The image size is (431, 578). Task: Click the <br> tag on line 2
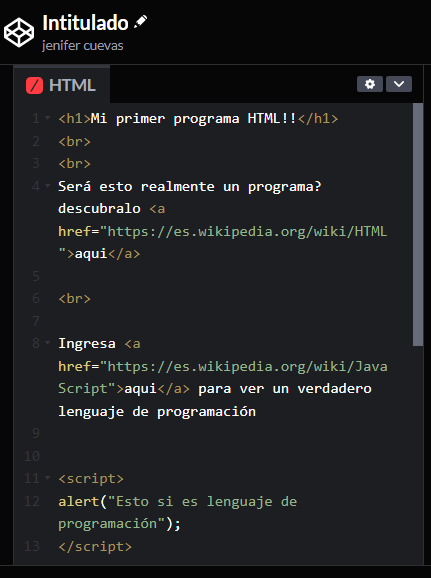point(74,142)
